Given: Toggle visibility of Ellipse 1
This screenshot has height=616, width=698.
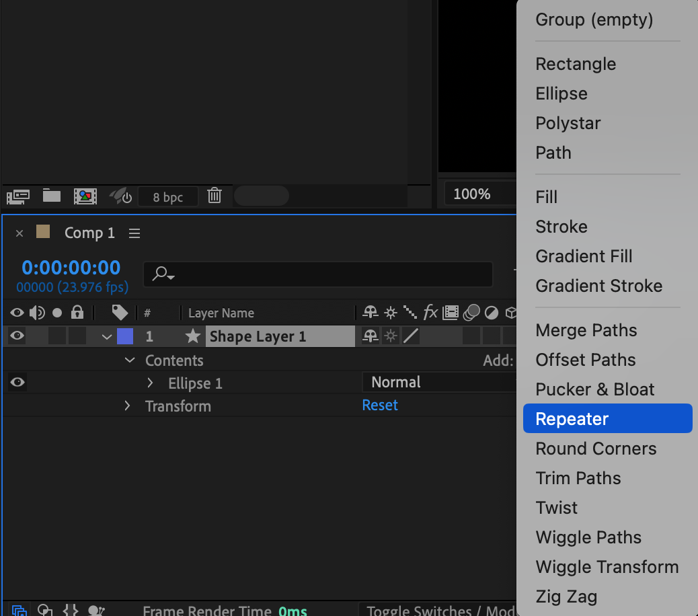Looking at the screenshot, I should point(17,383).
